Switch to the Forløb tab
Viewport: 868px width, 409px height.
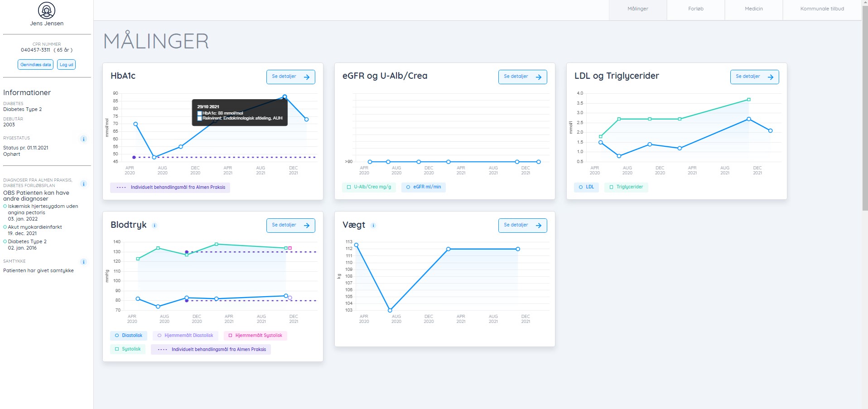pyautogui.click(x=695, y=9)
